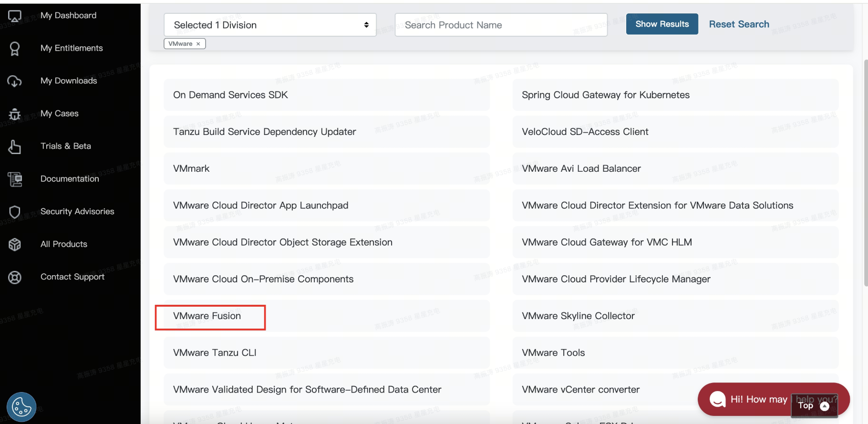Select the VMmark product row
The height and width of the screenshot is (424, 868).
(x=327, y=168)
